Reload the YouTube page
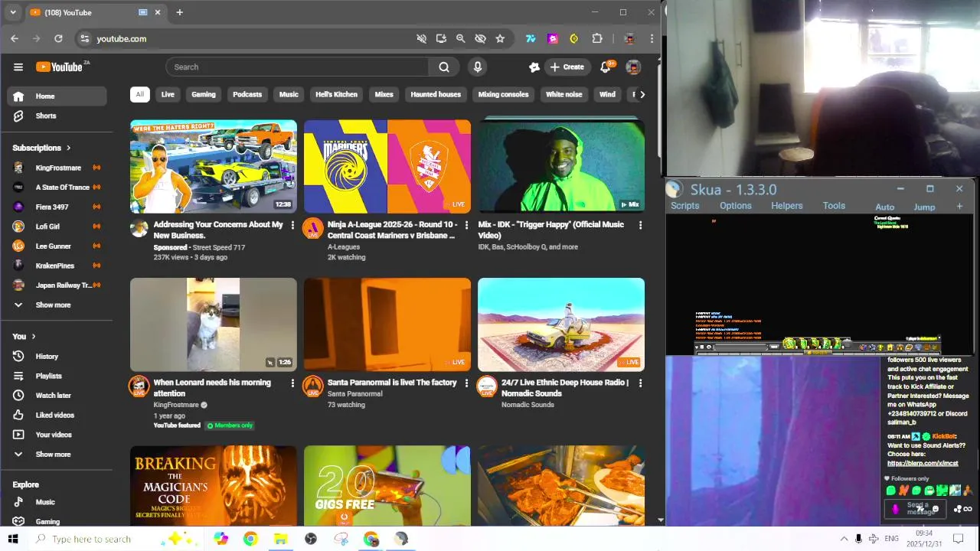This screenshot has height=551, width=980. point(58,38)
